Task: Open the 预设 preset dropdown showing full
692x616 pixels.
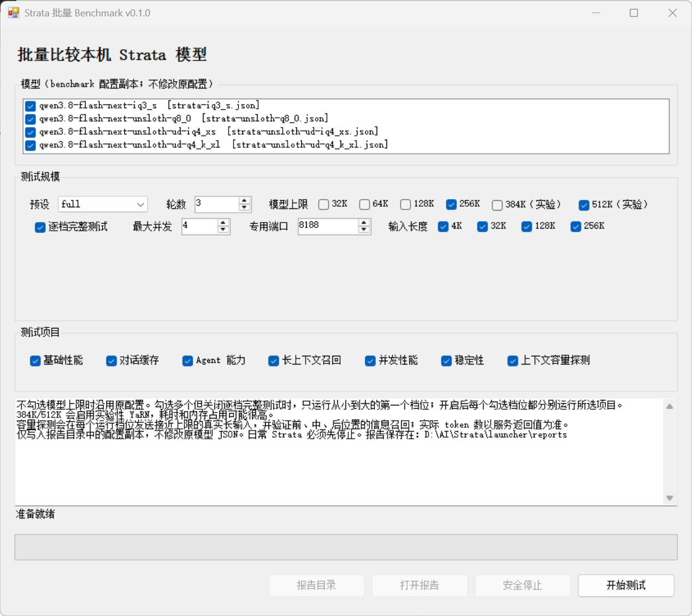Action: [103, 204]
